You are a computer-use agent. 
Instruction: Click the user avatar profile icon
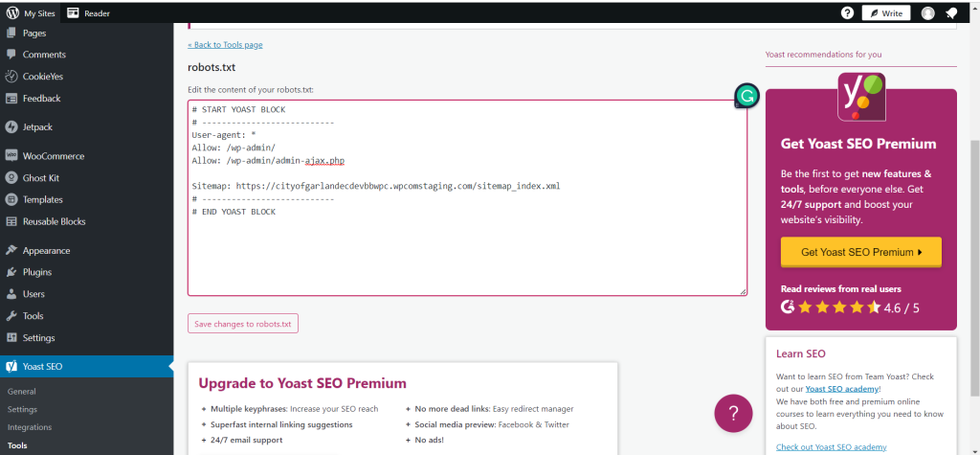(x=927, y=13)
